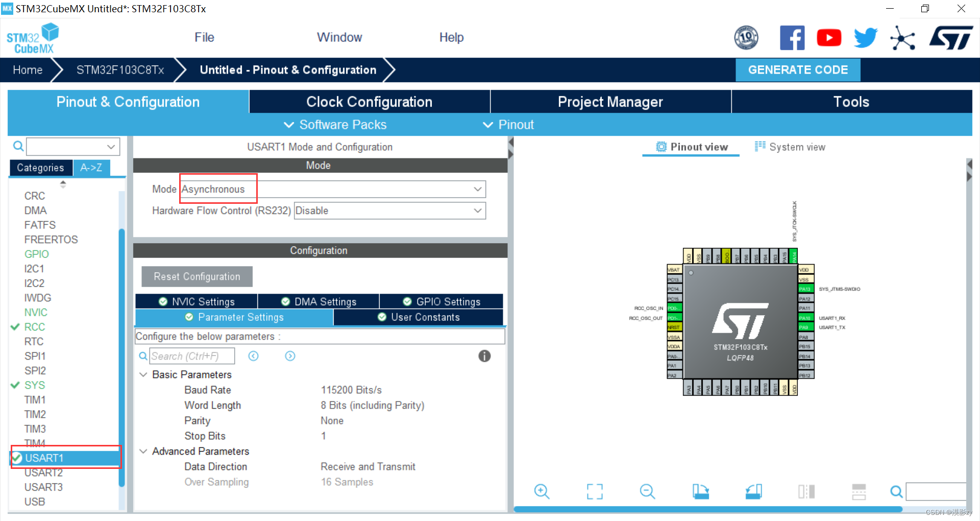Open the Window menu

(x=339, y=37)
